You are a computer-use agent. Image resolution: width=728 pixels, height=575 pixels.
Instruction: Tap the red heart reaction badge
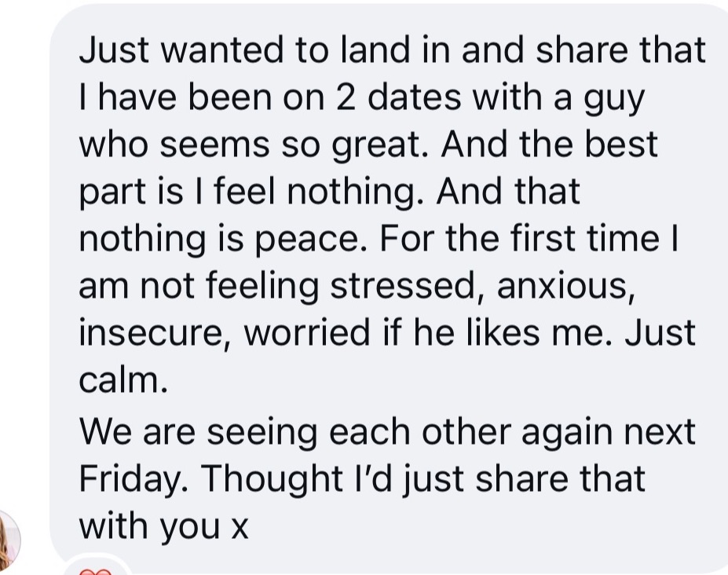pos(95,570)
